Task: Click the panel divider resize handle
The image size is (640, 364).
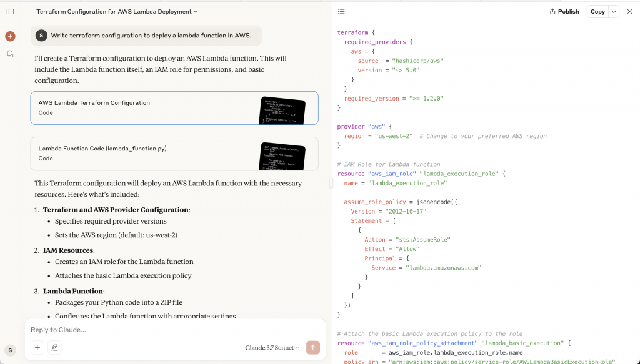Action: 331,183
